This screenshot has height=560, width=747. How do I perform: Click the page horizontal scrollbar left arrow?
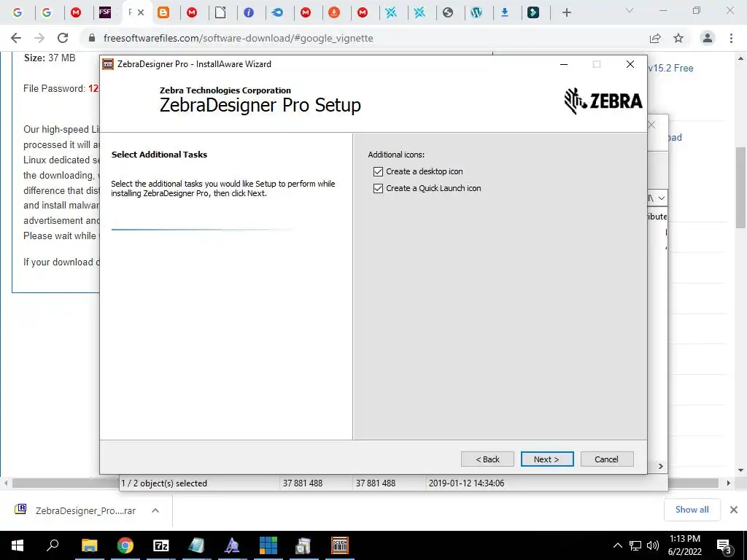pos(6,483)
